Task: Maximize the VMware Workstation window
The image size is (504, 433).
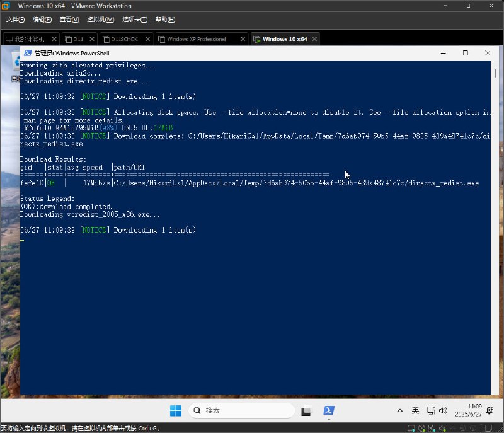Action: coord(468,6)
